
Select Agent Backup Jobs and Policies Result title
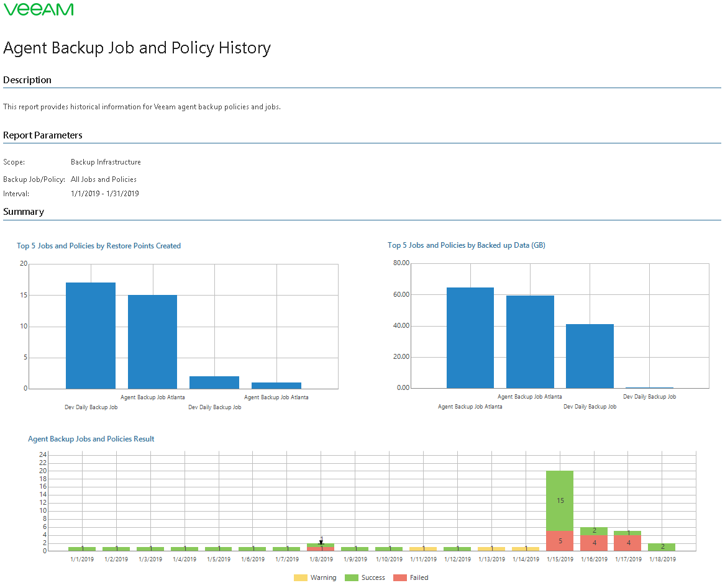click(91, 439)
